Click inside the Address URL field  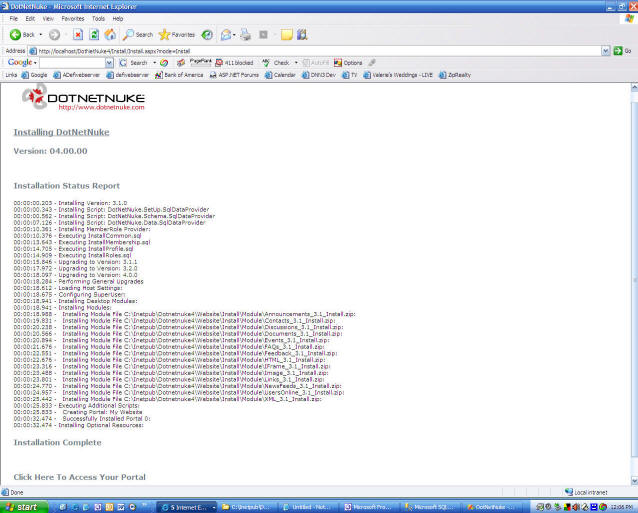[300, 50]
